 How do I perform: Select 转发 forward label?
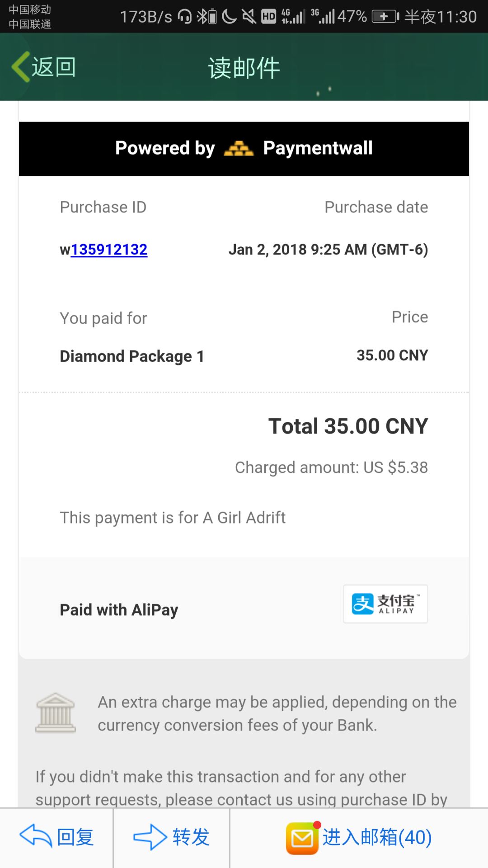point(191,837)
